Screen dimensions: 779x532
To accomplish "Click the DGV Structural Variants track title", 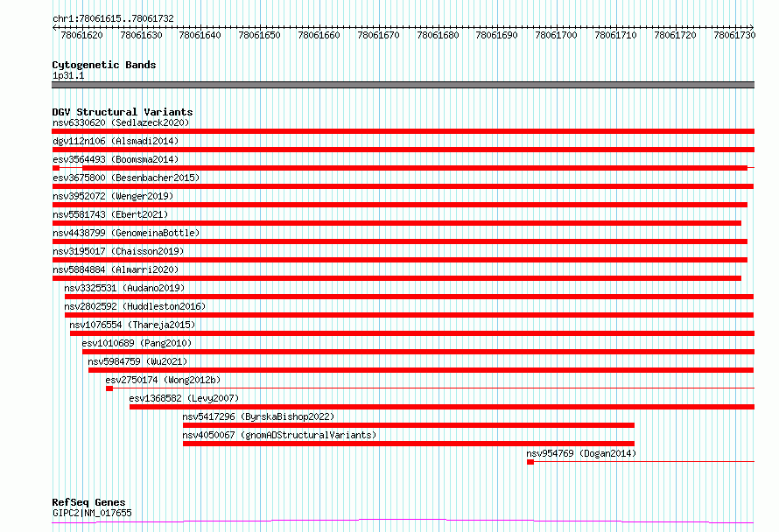I will click(x=123, y=112).
